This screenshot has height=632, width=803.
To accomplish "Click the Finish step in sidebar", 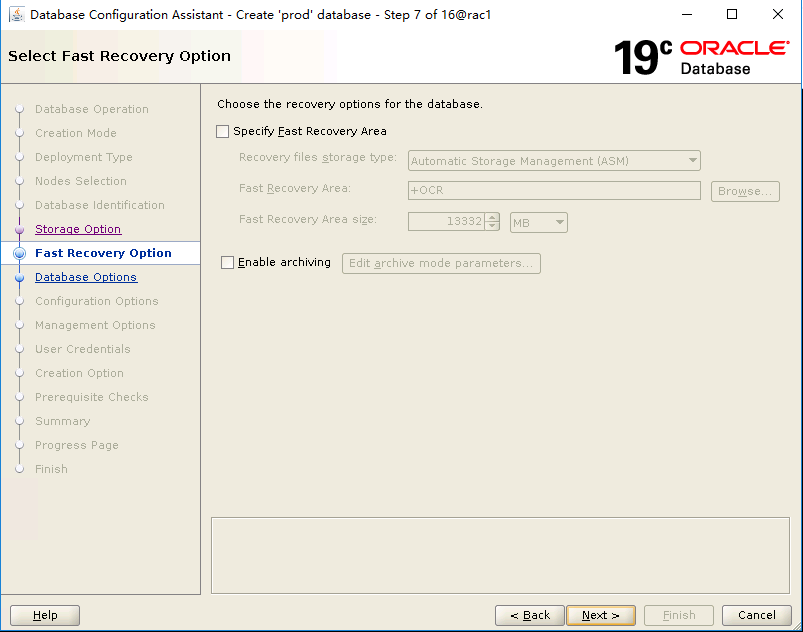I will click(51, 469).
